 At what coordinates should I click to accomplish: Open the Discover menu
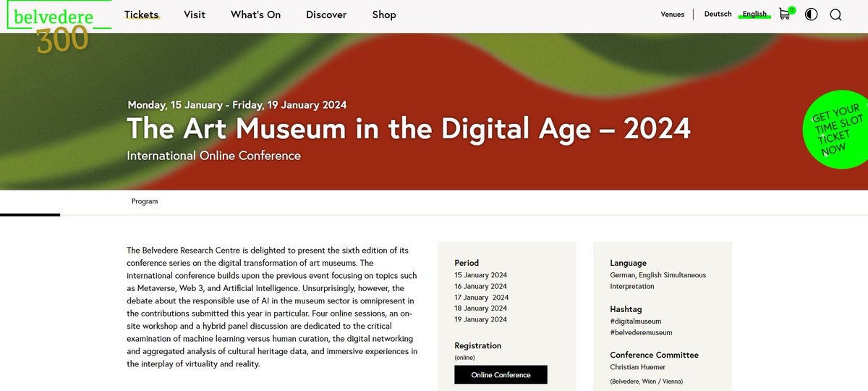326,14
